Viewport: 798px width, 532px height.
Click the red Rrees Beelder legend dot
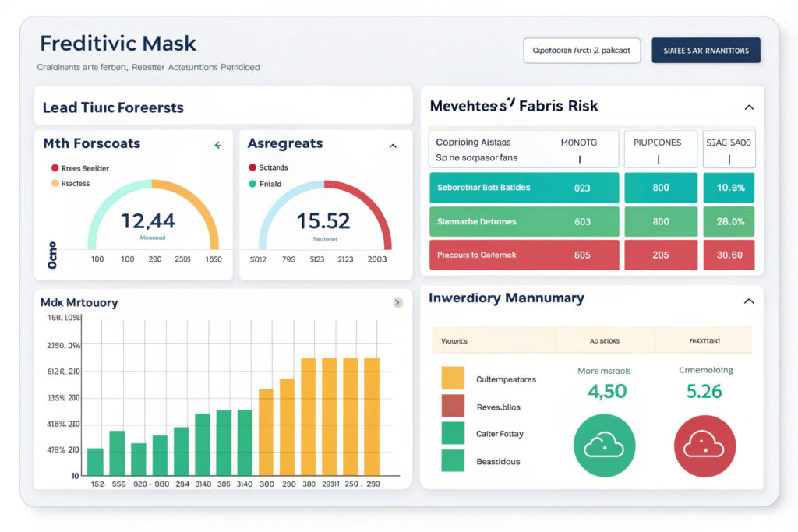pyautogui.click(x=55, y=167)
